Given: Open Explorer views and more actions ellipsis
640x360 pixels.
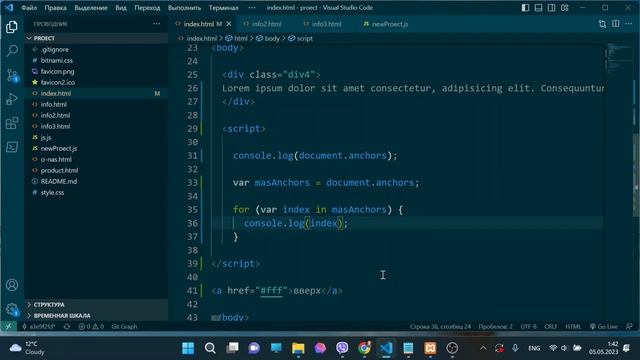Looking at the screenshot, I should pos(156,24).
